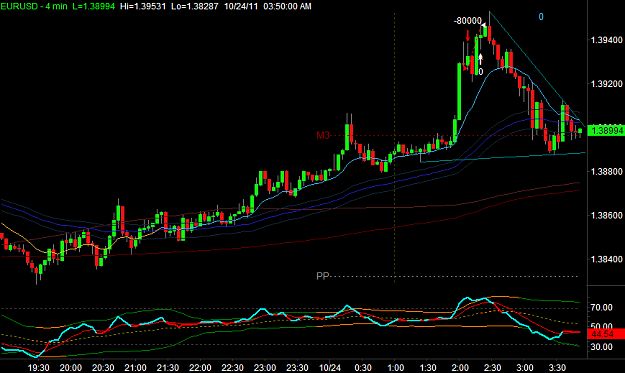
Task: Click the 21:00 time axis label
Action: pyautogui.click(x=135, y=367)
